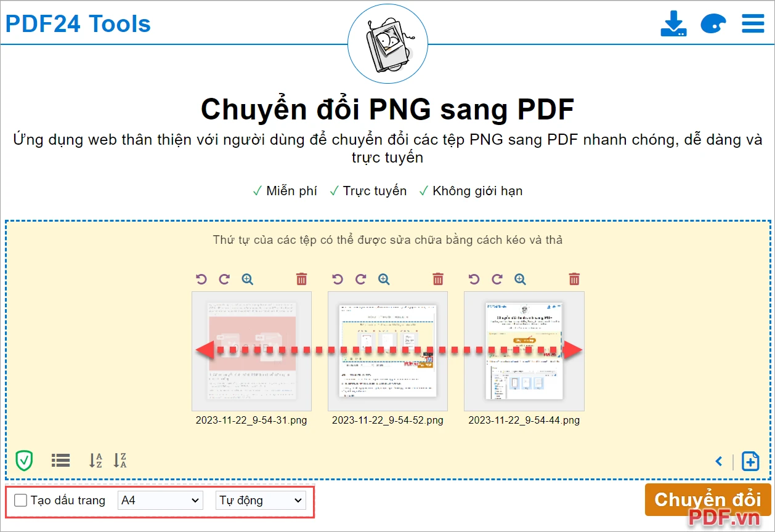The height and width of the screenshot is (532, 775).
Task: Click the Chuyển đổi PNG sang PDF heading
Action: coord(387,110)
